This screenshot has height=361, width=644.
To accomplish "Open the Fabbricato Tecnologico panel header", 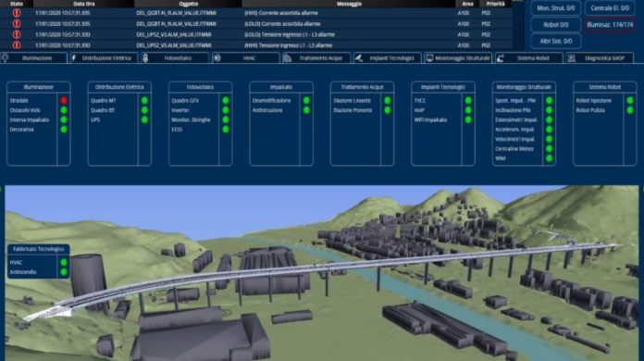I will point(38,249).
